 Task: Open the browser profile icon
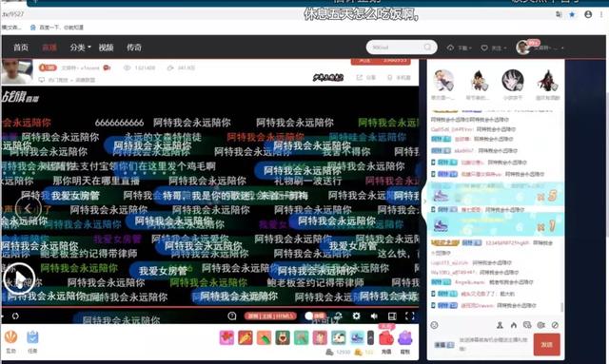click(588, 14)
